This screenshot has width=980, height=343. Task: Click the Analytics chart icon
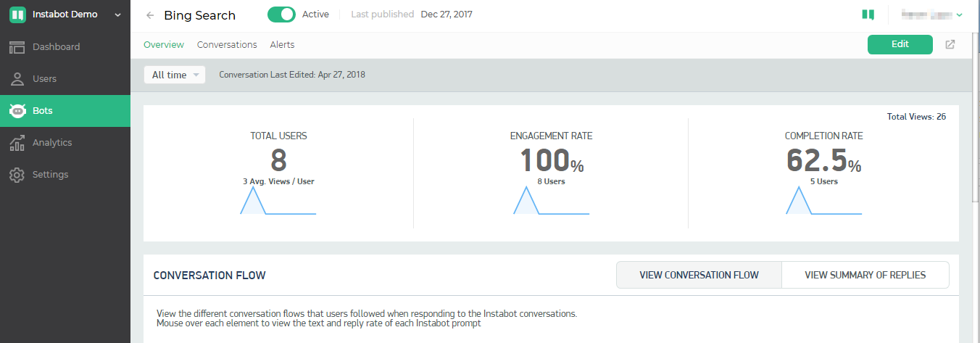click(x=17, y=143)
